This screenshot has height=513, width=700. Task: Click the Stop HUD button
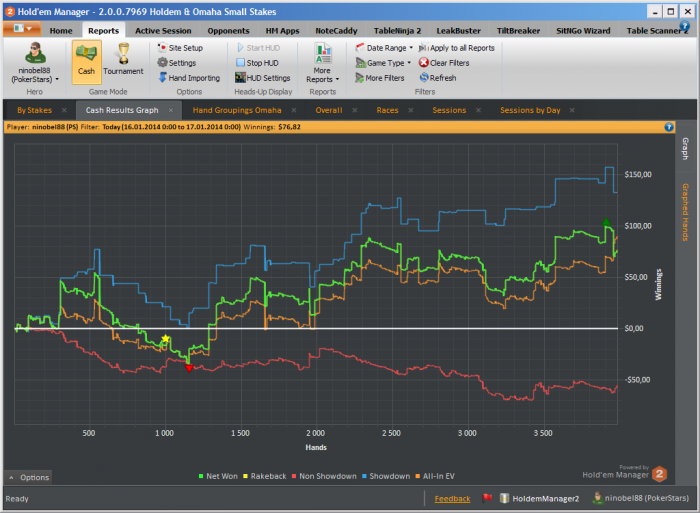tap(257, 63)
